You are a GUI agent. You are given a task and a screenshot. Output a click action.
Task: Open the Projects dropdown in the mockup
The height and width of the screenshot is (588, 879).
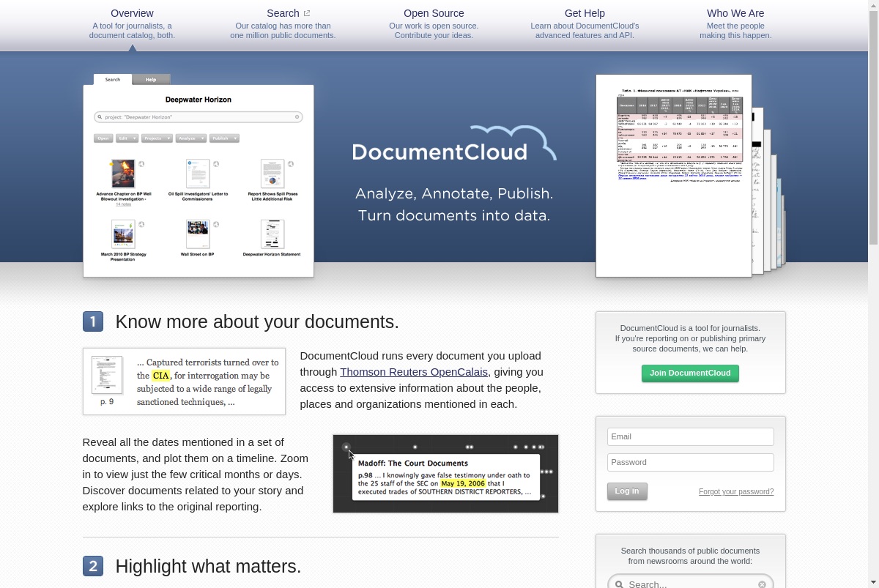(x=157, y=138)
